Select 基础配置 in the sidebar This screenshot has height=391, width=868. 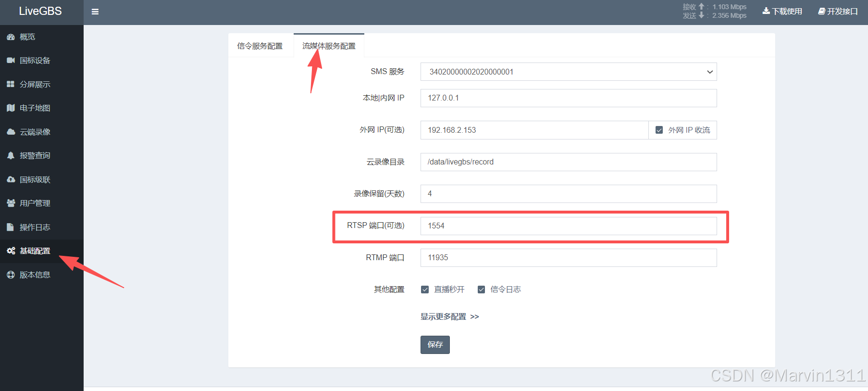[42, 251]
